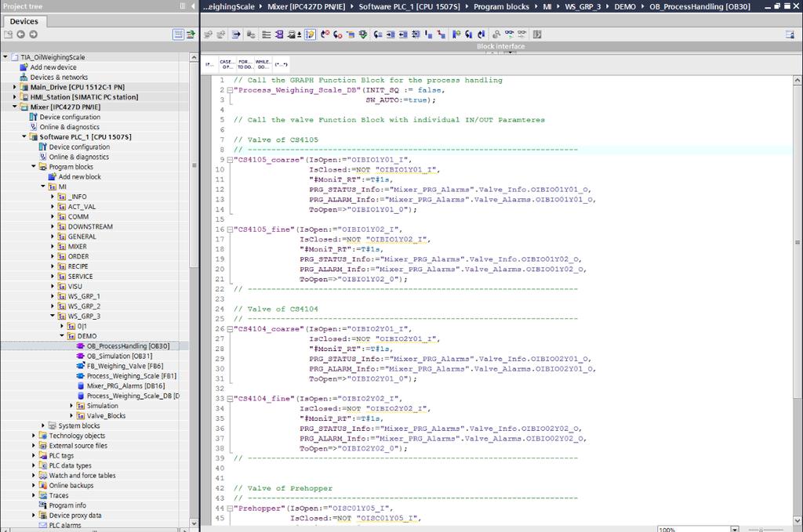Click DEMO in breadcrumb path
The image size is (803, 532).
tap(625, 6)
